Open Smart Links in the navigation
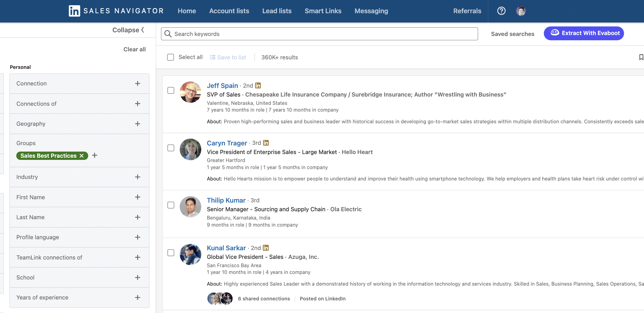 click(x=323, y=11)
